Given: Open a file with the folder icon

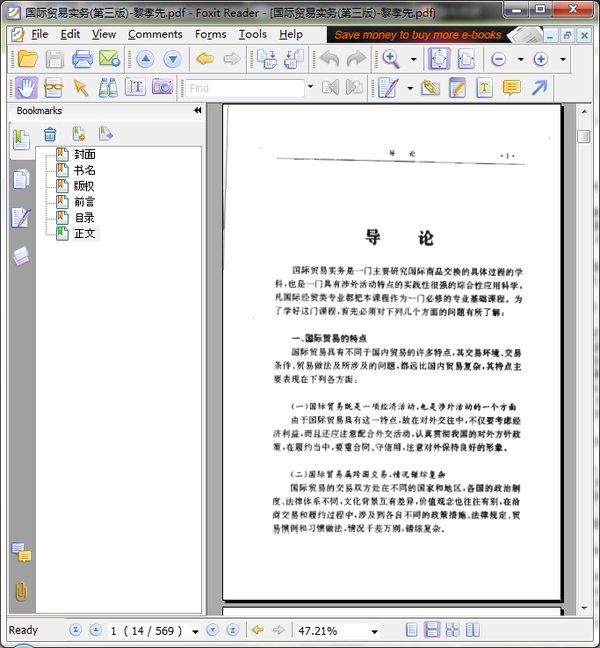Looking at the screenshot, I should 28,59.
